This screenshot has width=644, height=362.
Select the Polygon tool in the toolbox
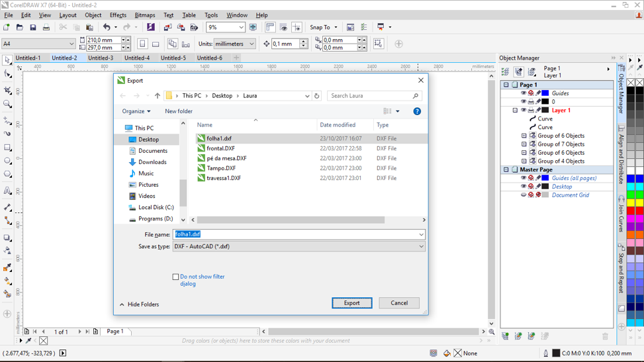tap(7, 174)
